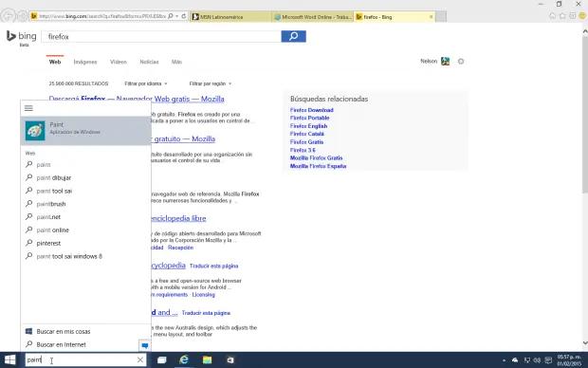Close the firefox - Bing tab

click(431, 17)
